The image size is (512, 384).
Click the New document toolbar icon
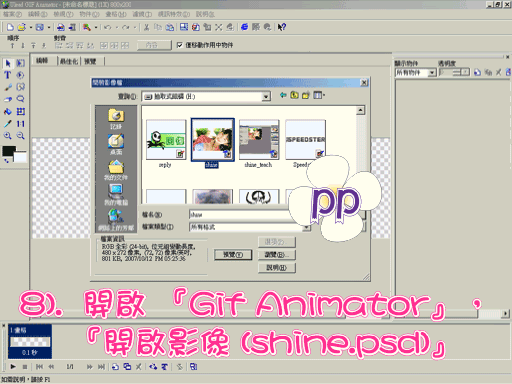[x=10, y=27]
